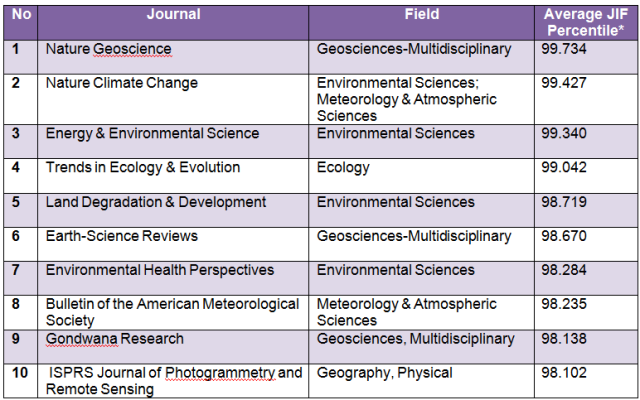Click the 98.102 percentile value
This screenshot has height=400, width=640.
coord(564,373)
